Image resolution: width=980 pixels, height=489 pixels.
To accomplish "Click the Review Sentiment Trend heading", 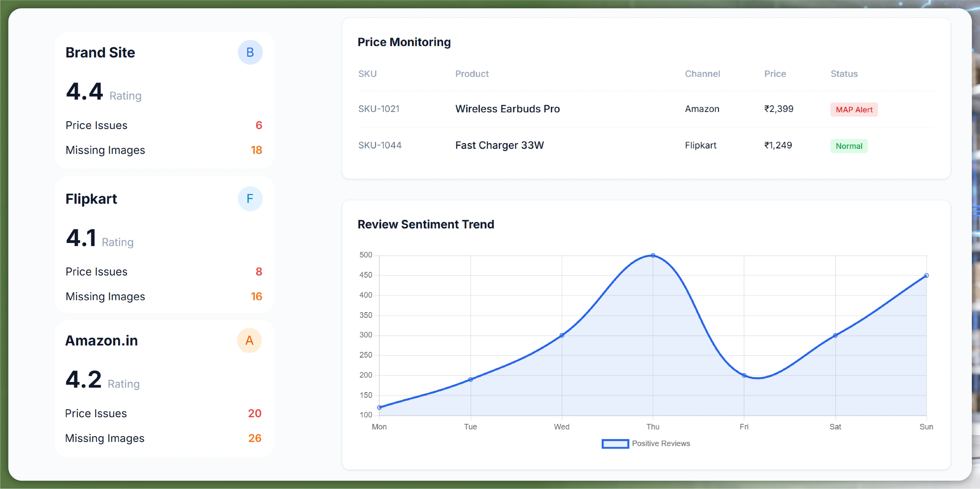I will (x=426, y=224).
